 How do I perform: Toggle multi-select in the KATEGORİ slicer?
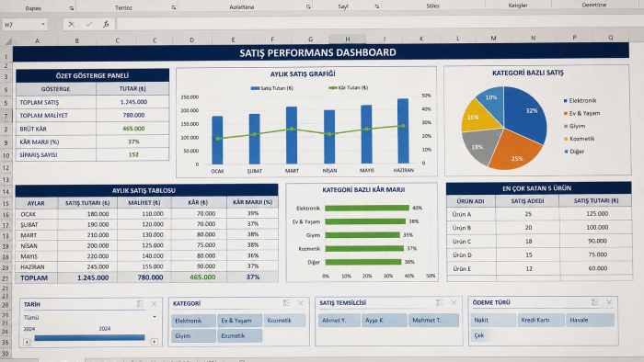tap(286, 303)
